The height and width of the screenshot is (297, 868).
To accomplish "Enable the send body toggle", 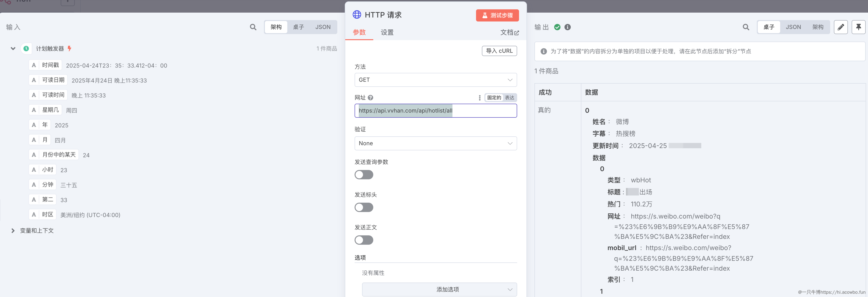I will [364, 240].
